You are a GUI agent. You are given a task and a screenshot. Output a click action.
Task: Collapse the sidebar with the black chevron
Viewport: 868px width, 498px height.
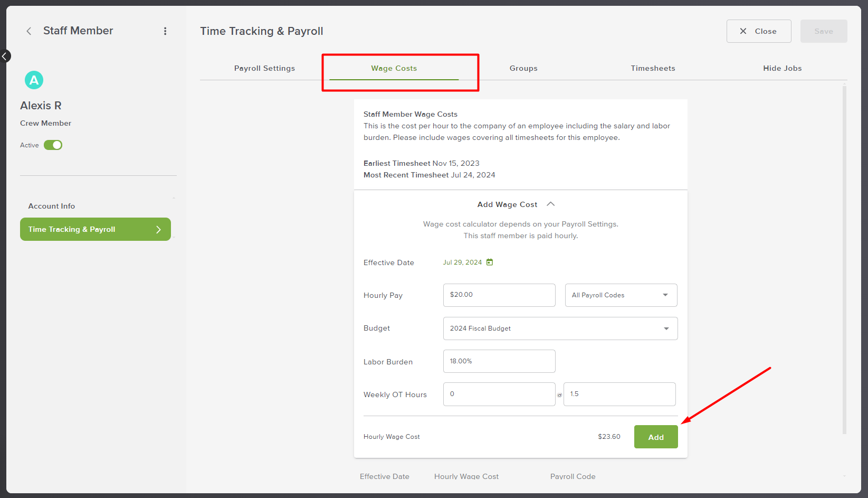pyautogui.click(x=5, y=56)
